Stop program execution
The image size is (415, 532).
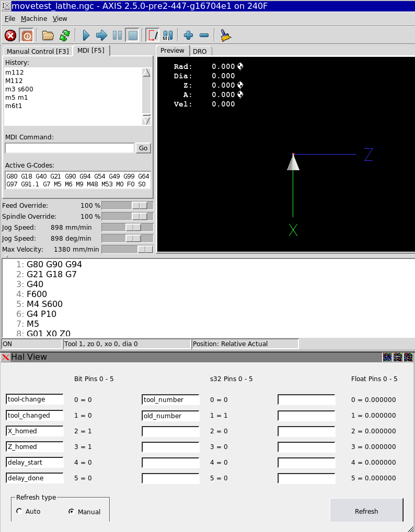coord(132,36)
